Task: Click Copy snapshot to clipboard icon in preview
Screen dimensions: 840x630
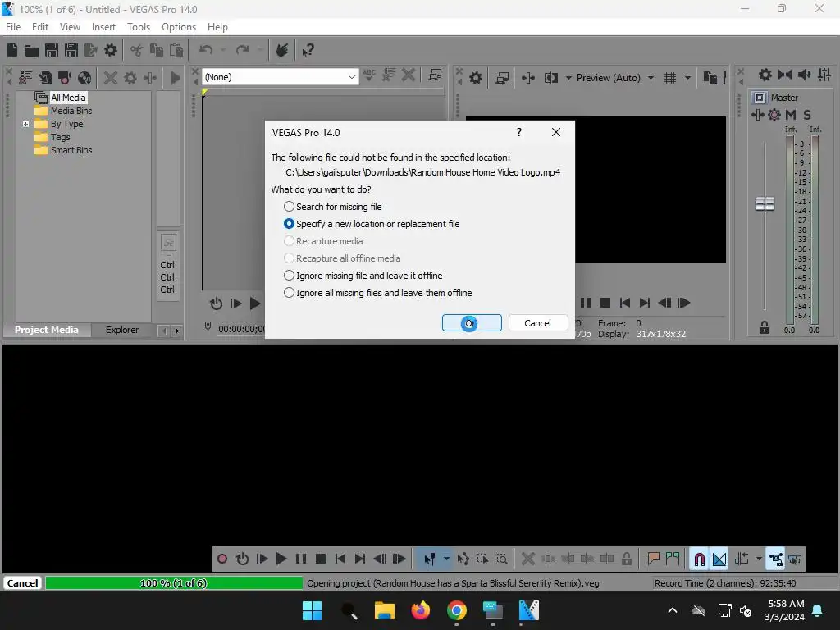Action: [x=710, y=78]
